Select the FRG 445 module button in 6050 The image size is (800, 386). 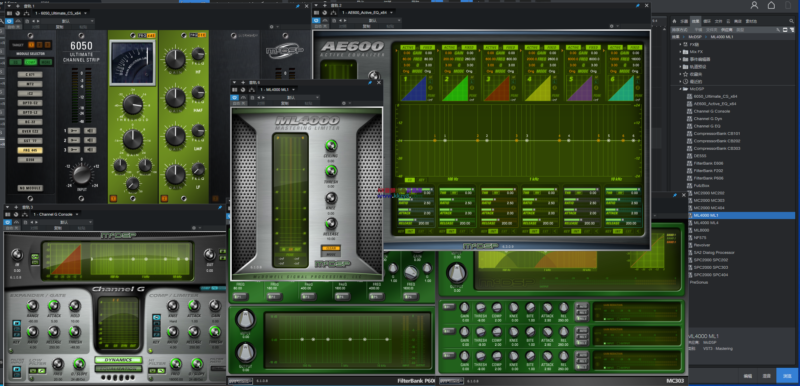click(x=31, y=150)
